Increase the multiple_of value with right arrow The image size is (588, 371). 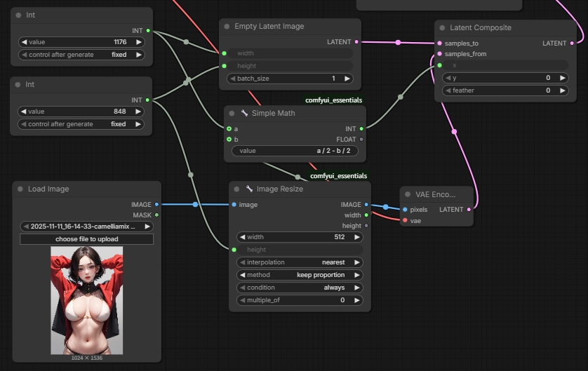point(358,300)
